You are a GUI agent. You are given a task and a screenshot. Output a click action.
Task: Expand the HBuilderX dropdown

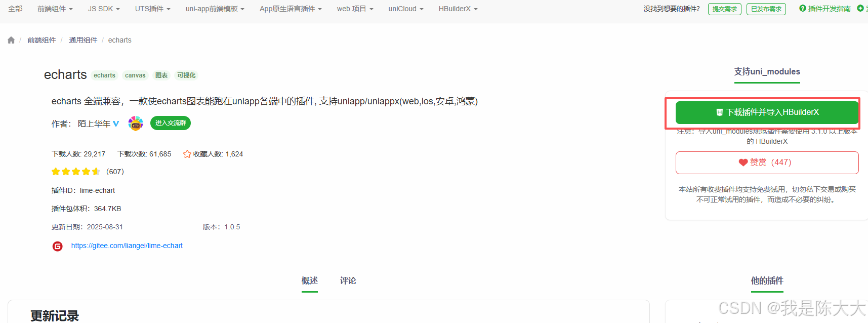(x=458, y=9)
